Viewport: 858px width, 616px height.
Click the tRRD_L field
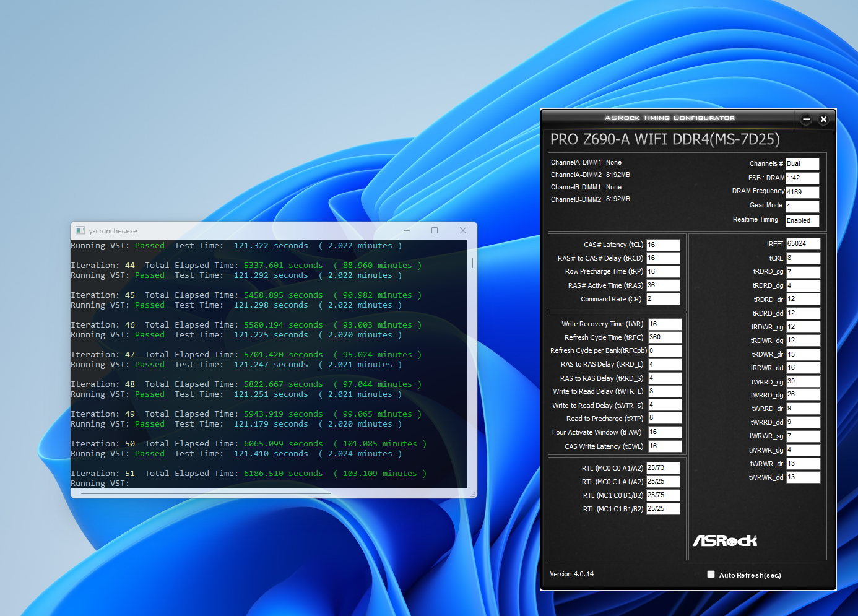[x=665, y=365]
